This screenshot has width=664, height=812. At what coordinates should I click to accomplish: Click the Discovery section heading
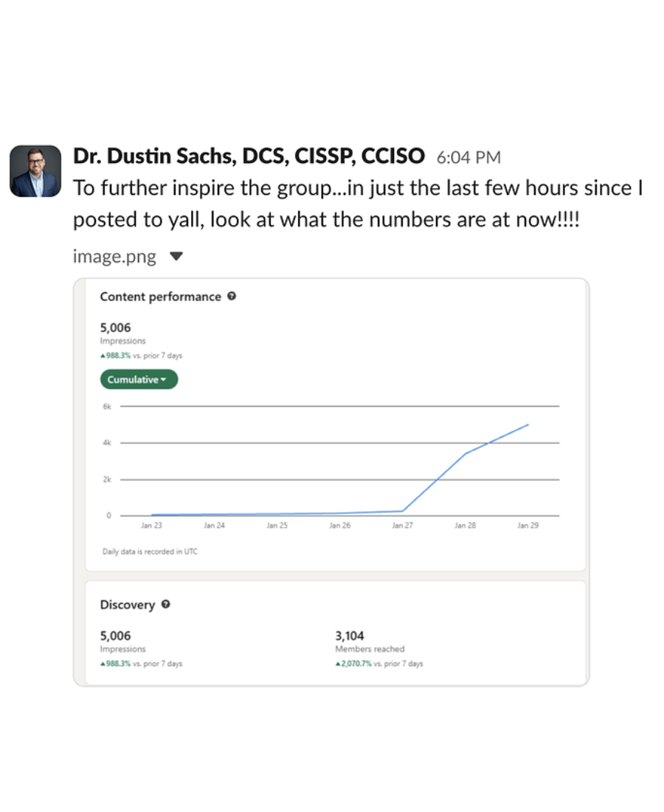128,605
